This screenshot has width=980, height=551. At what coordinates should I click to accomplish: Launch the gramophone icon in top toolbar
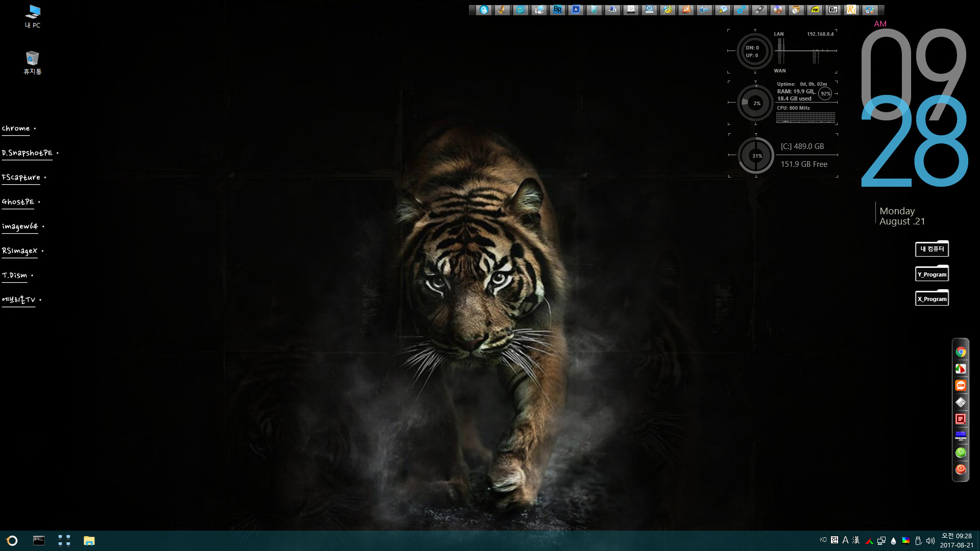[502, 10]
